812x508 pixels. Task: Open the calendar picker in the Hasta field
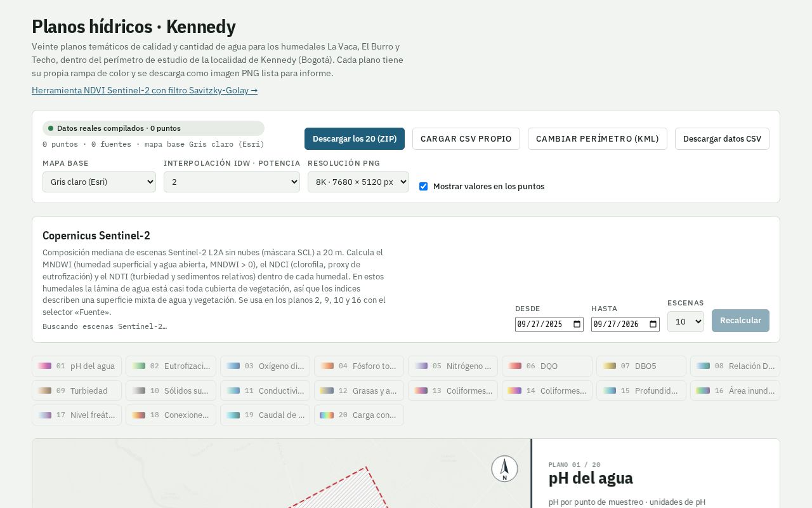653,324
